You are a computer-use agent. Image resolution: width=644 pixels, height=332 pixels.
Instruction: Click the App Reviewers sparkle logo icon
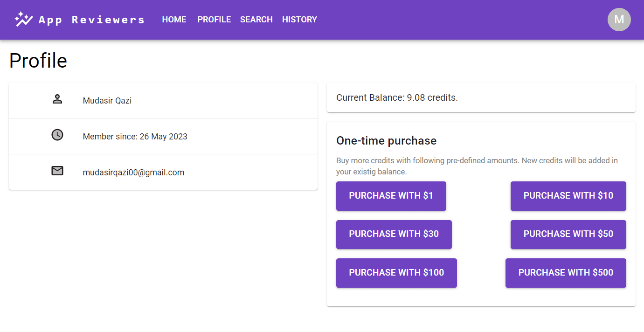23,19
